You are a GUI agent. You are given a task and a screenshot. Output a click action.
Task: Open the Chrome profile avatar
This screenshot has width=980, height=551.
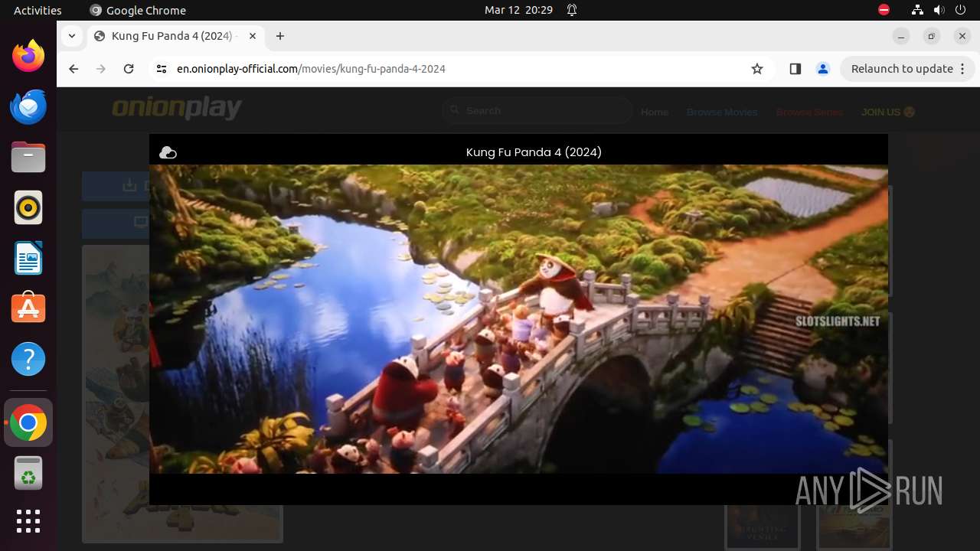(x=823, y=69)
